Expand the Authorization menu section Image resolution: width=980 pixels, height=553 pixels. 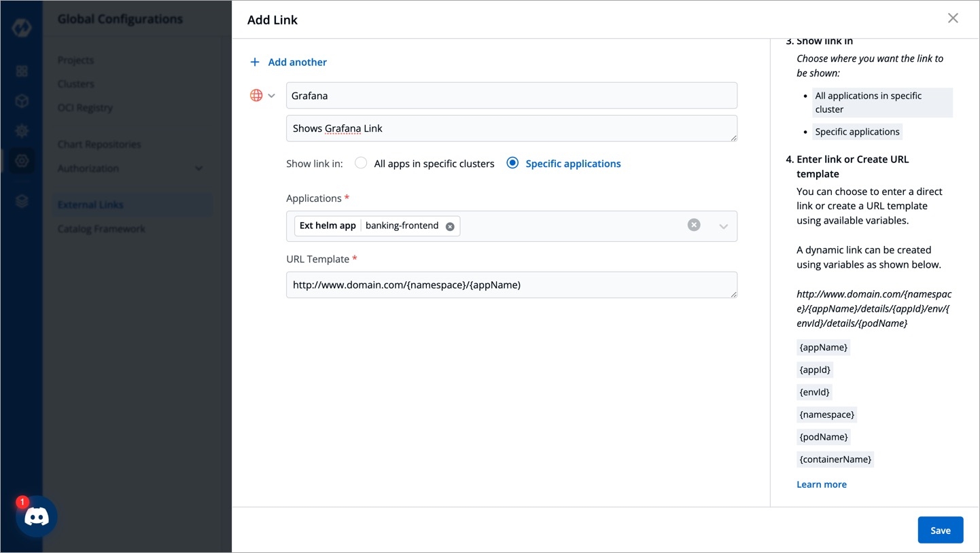pos(198,168)
